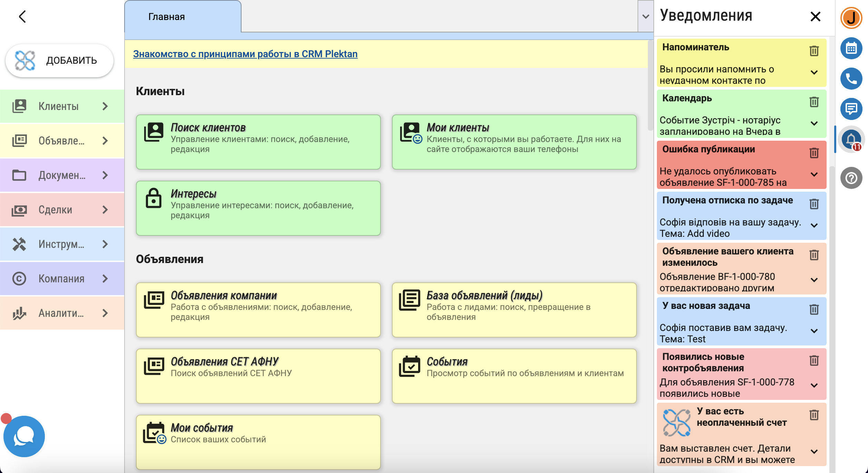Open the live chat support bubble
The width and height of the screenshot is (868, 473).
point(24,436)
